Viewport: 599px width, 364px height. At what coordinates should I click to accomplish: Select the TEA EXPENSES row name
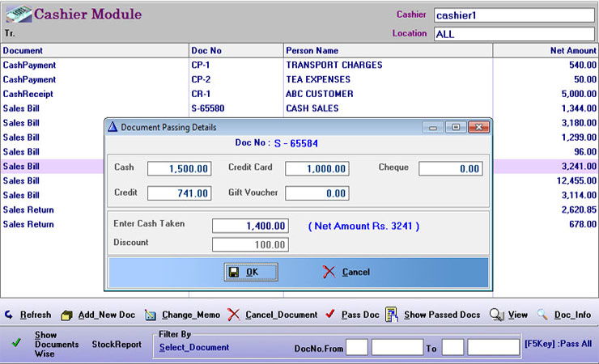pos(318,79)
